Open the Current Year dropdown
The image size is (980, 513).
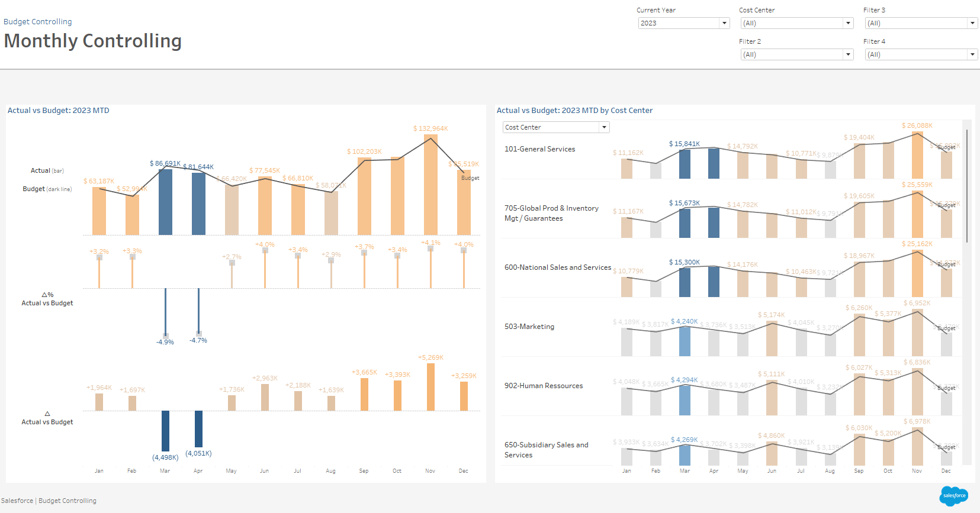pos(683,23)
